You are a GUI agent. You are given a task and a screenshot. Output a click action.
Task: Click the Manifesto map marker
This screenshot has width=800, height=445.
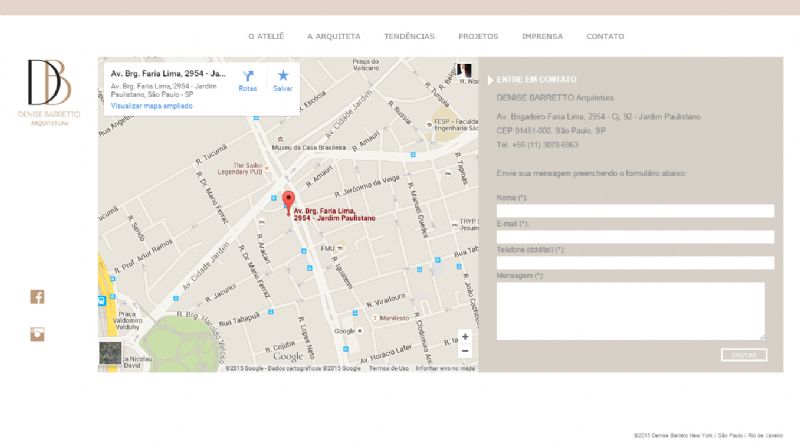(375, 318)
